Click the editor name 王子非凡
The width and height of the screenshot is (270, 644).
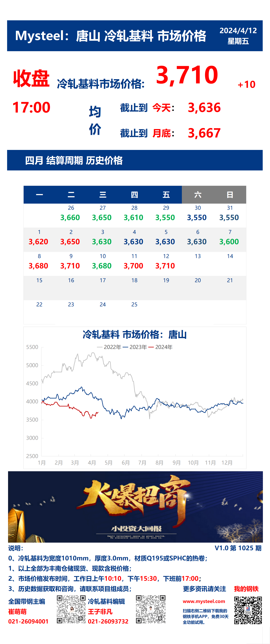pyautogui.click(x=100, y=612)
